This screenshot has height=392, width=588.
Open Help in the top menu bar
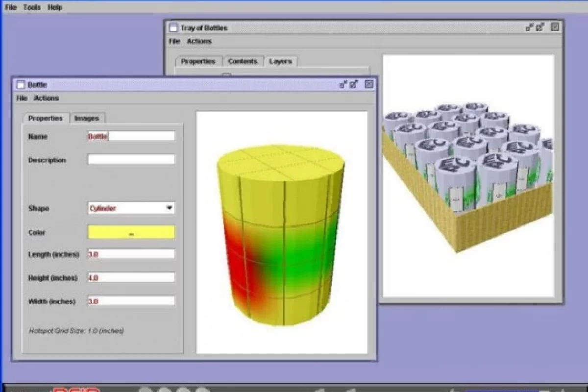[55, 7]
